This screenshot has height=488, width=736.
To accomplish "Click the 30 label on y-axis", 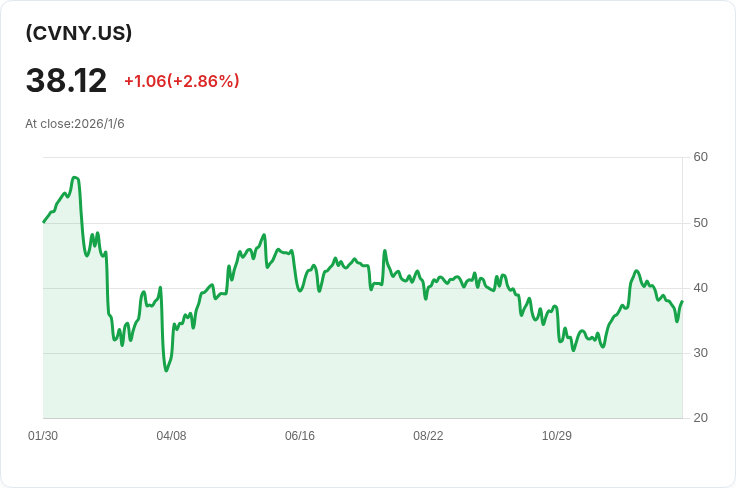I will [700, 353].
